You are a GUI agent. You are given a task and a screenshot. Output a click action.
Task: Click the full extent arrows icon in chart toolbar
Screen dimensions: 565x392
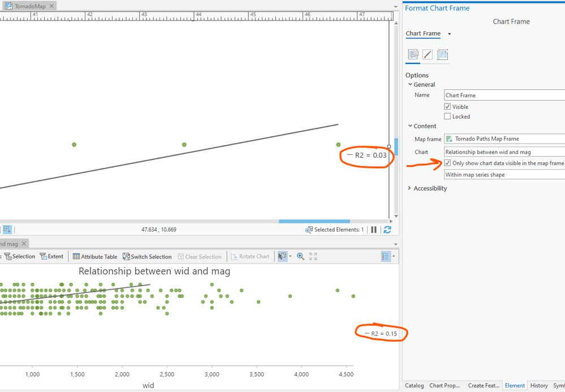313,256
